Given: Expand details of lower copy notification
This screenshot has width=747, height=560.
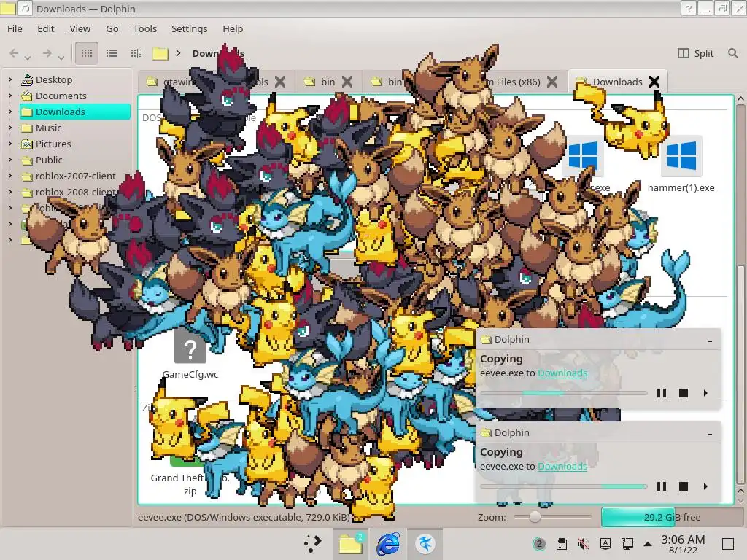Looking at the screenshot, I should pyautogui.click(x=705, y=486).
